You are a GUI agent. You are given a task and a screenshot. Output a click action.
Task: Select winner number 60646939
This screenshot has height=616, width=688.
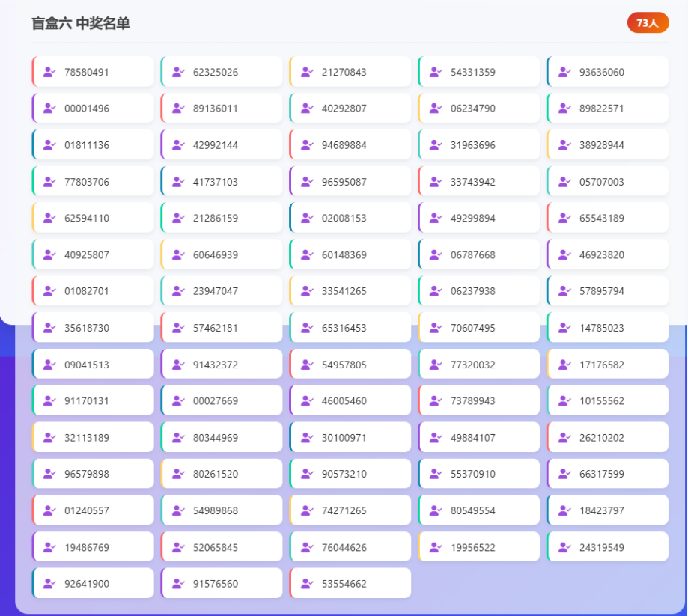click(x=222, y=255)
